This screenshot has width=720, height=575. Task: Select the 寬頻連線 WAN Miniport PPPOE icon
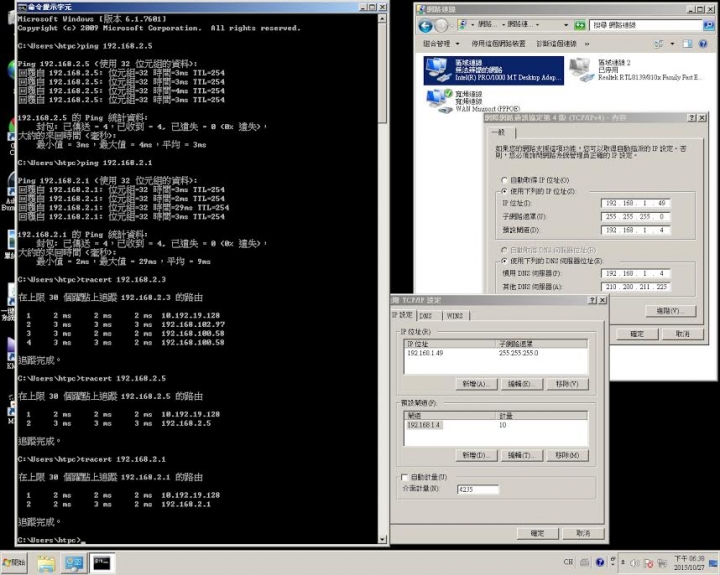coord(473,101)
